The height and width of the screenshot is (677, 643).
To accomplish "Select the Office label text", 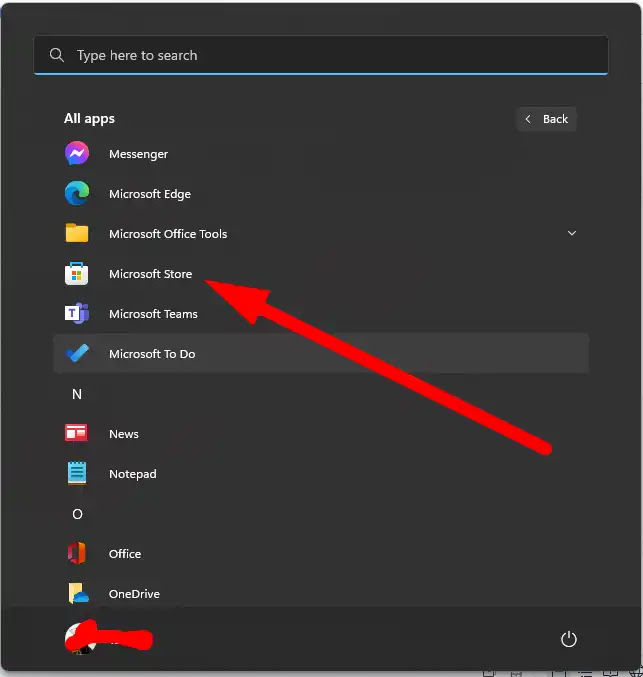I will [125, 554].
